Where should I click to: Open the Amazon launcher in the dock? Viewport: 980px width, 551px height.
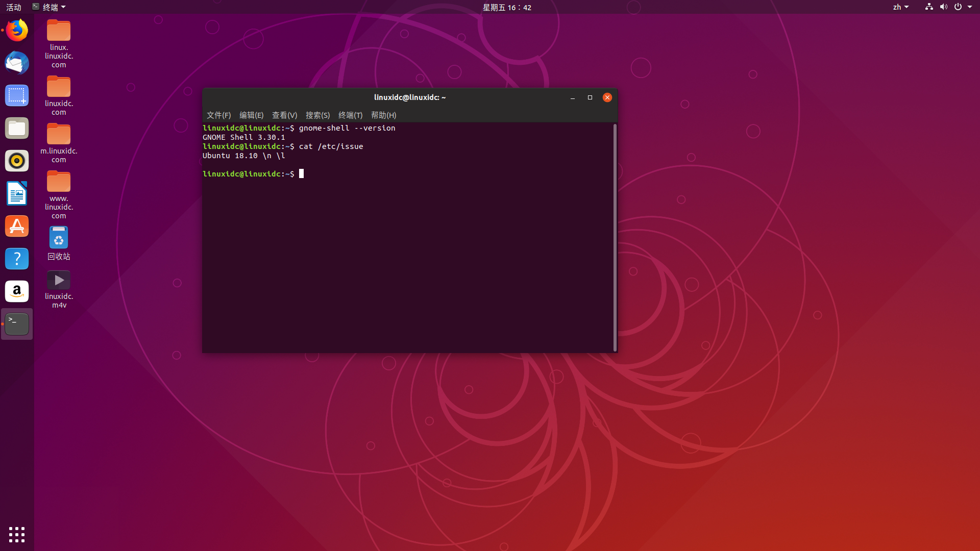coord(17,292)
